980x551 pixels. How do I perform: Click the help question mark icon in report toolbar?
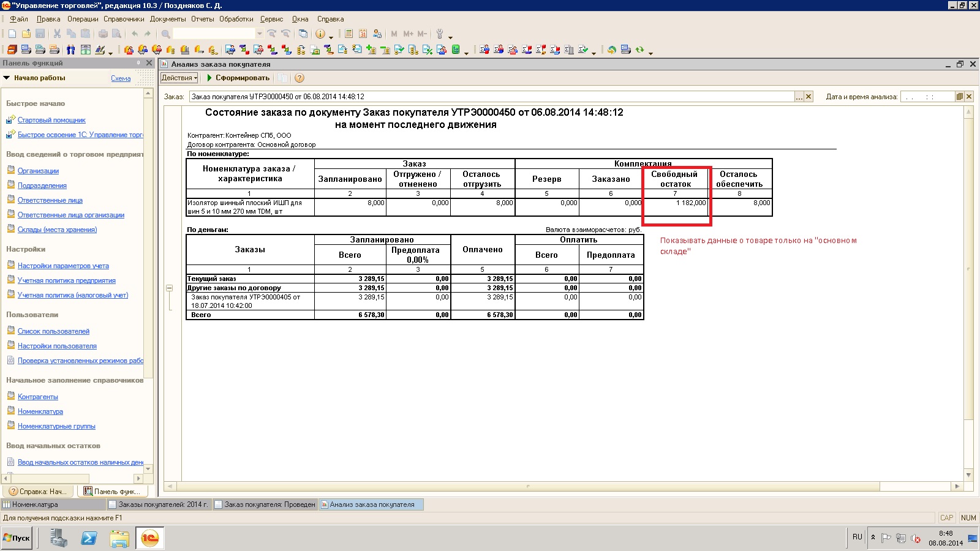tap(299, 78)
